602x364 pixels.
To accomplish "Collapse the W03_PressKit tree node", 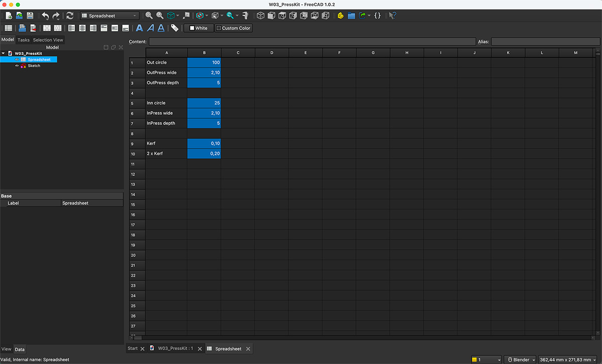I will click(x=4, y=53).
